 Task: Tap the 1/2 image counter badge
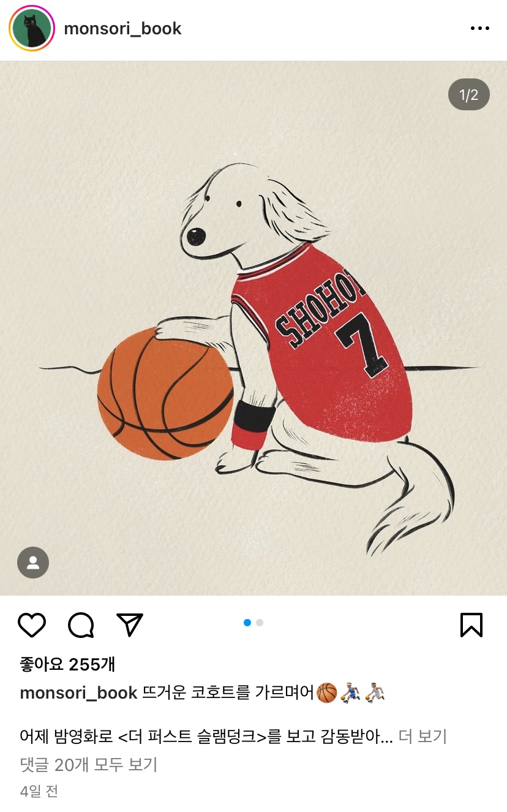pyautogui.click(x=468, y=94)
